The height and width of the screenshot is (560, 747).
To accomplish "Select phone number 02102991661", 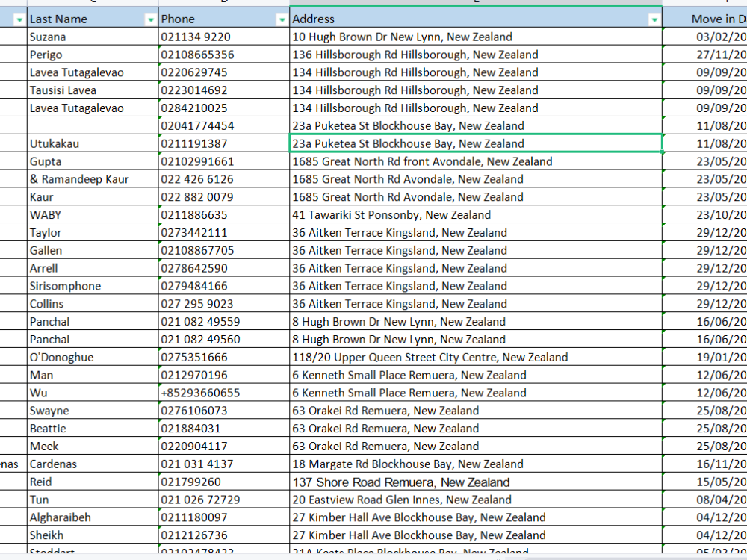I will pos(224,161).
